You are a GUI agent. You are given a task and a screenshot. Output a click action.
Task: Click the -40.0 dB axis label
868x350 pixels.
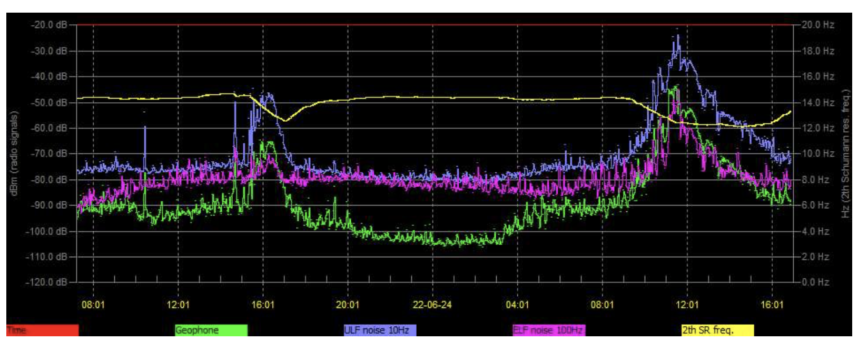[50, 76]
